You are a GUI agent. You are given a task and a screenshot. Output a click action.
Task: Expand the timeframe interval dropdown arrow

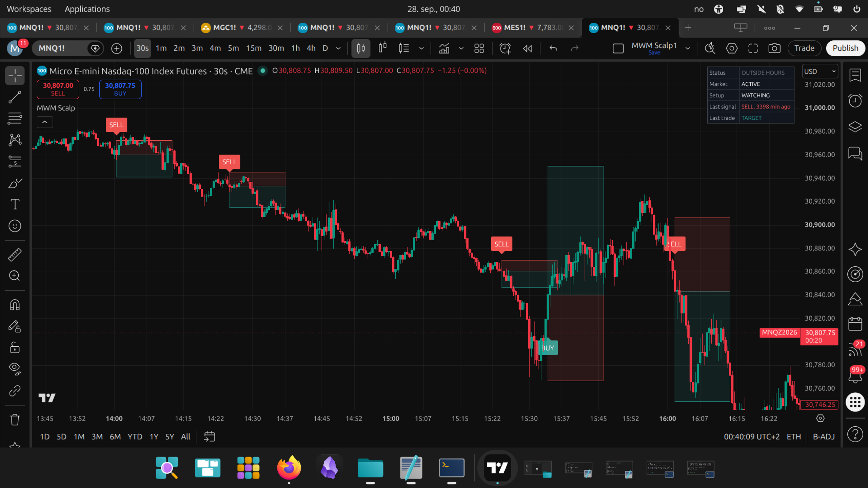(x=338, y=48)
